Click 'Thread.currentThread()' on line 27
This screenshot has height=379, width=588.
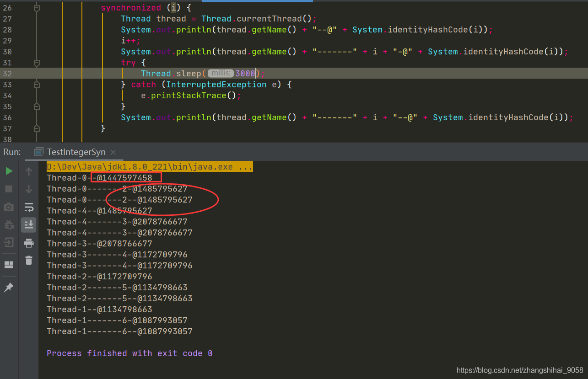point(256,19)
